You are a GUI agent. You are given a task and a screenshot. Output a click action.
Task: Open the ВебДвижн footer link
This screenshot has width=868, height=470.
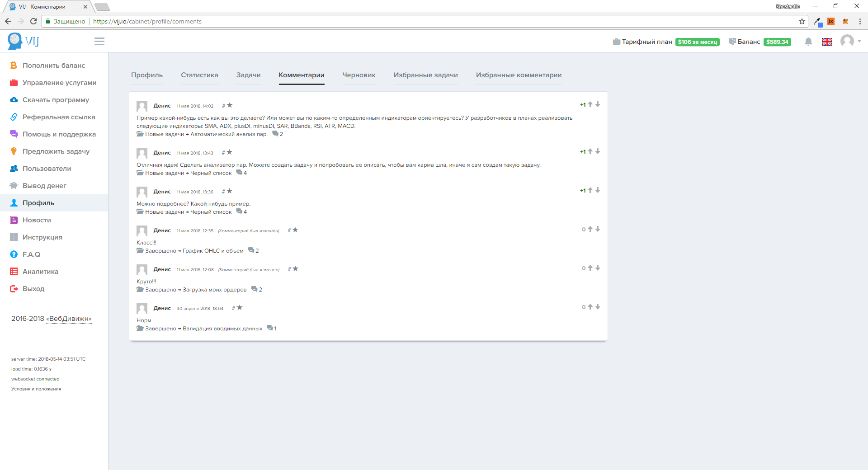click(x=69, y=319)
